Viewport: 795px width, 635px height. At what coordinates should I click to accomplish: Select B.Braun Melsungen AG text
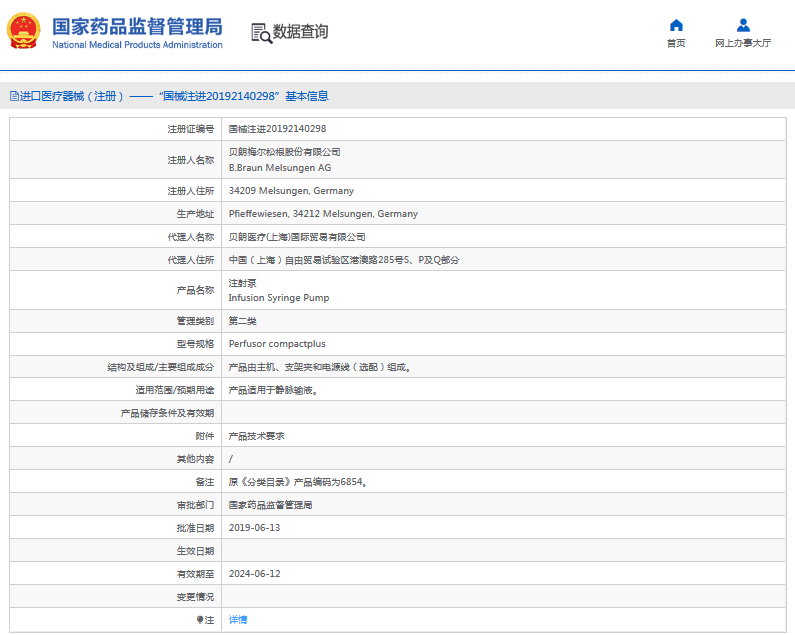point(280,168)
